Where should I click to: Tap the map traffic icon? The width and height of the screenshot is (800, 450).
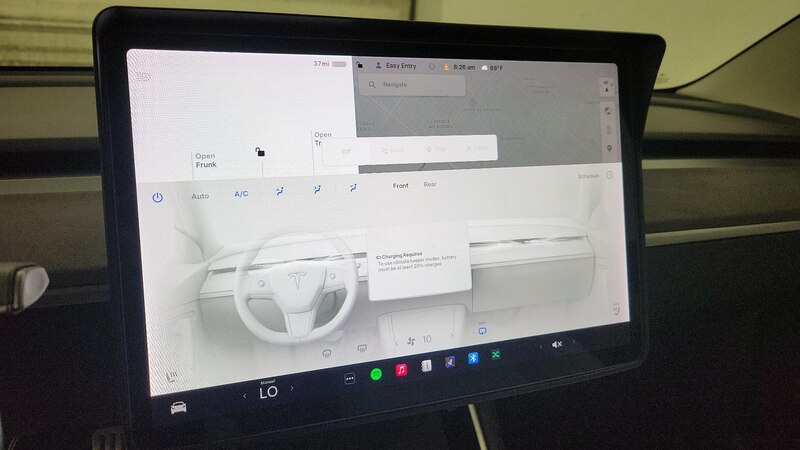tap(608, 130)
